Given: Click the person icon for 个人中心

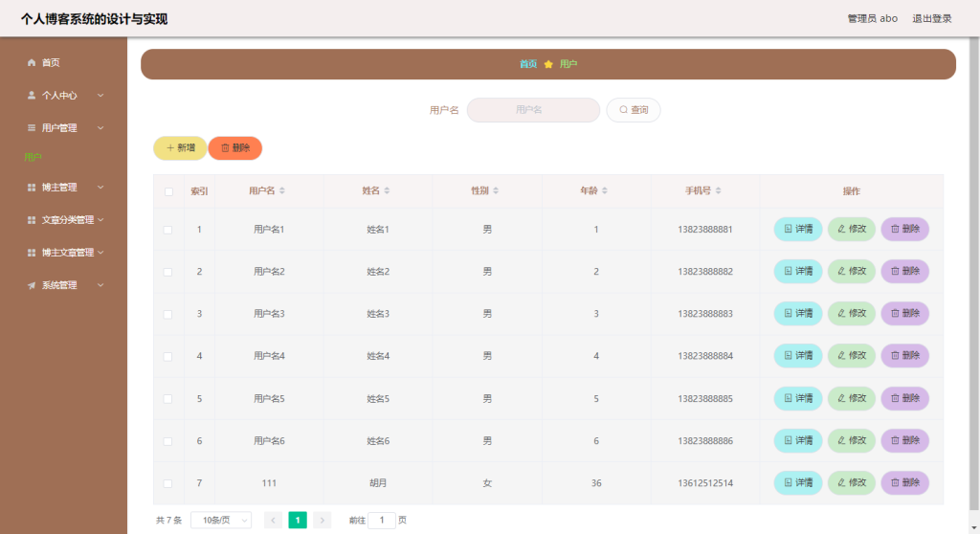Looking at the screenshot, I should point(32,95).
